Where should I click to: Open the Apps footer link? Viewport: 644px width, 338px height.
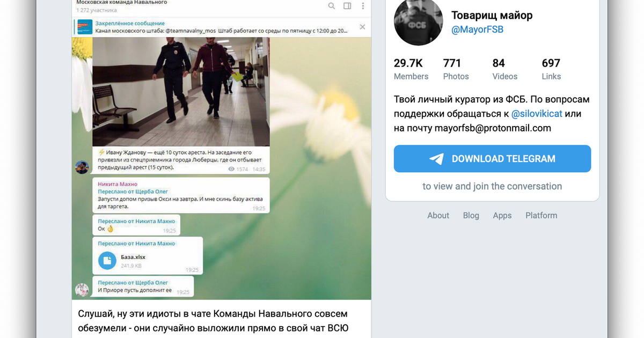(x=502, y=215)
